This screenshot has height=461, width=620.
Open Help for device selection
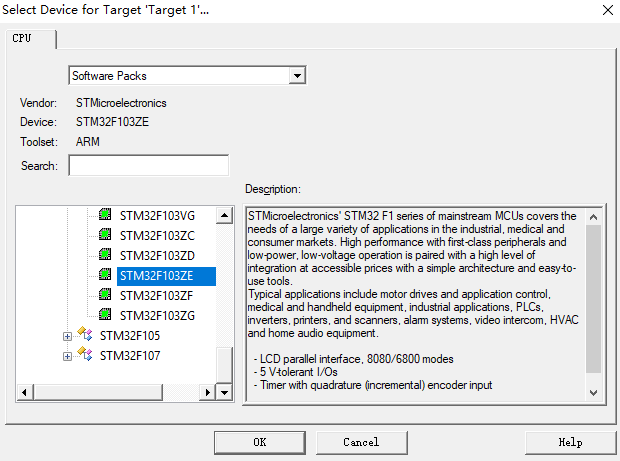pos(570,442)
